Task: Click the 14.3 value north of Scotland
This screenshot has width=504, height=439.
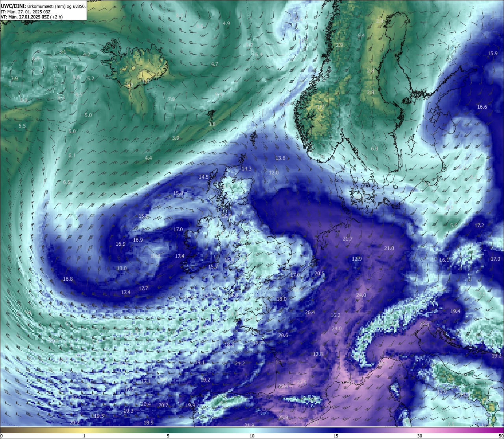Action: coord(246,169)
